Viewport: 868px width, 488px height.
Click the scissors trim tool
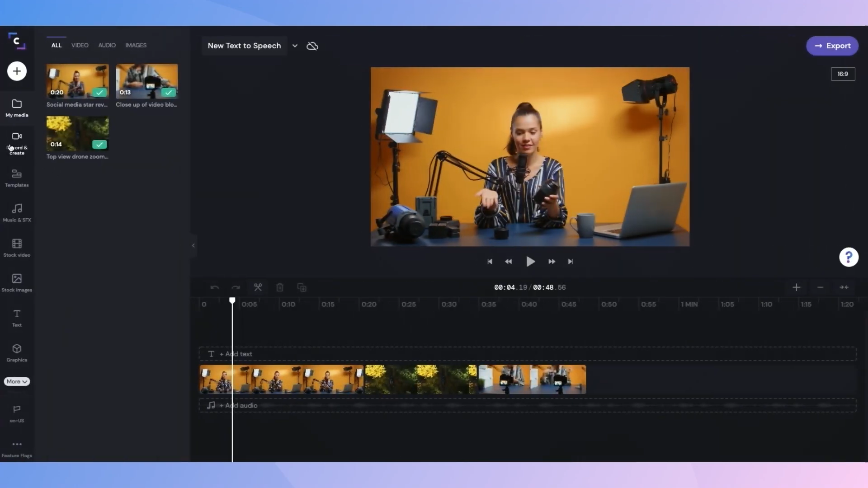coord(257,287)
